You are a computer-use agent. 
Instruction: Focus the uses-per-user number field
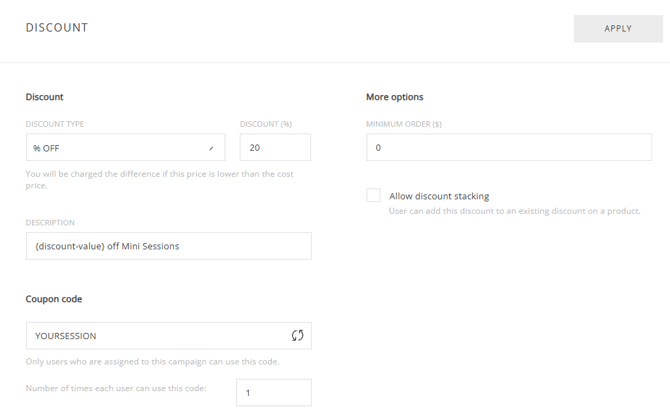pos(273,393)
